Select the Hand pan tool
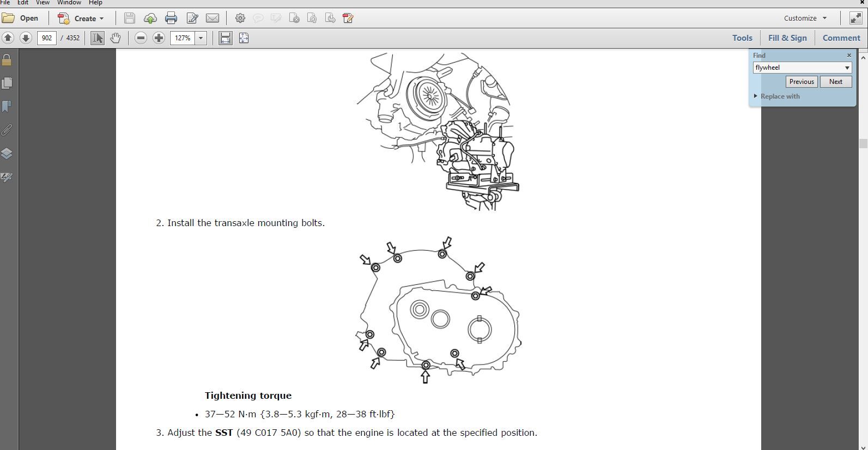This screenshot has height=450, width=868. [115, 38]
